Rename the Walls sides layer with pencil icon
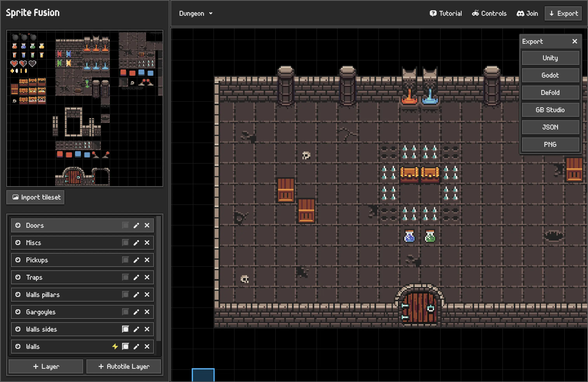588x382 pixels. [136, 329]
